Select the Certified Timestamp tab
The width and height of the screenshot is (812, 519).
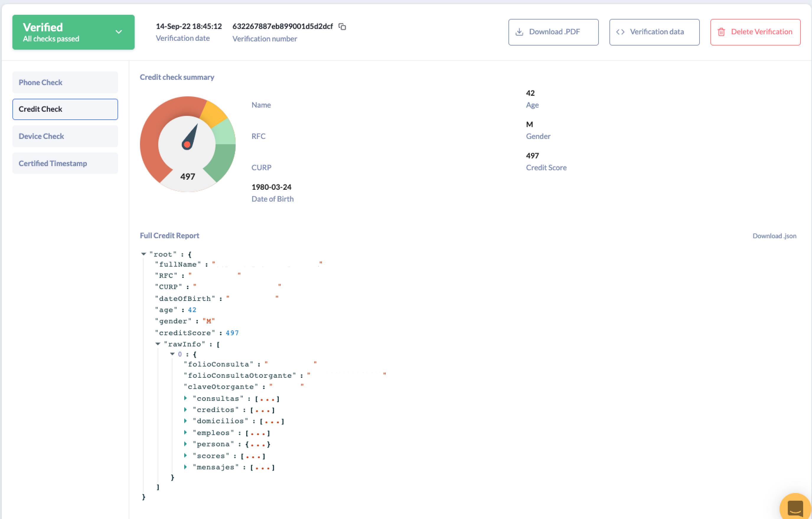[x=65, y=163]
